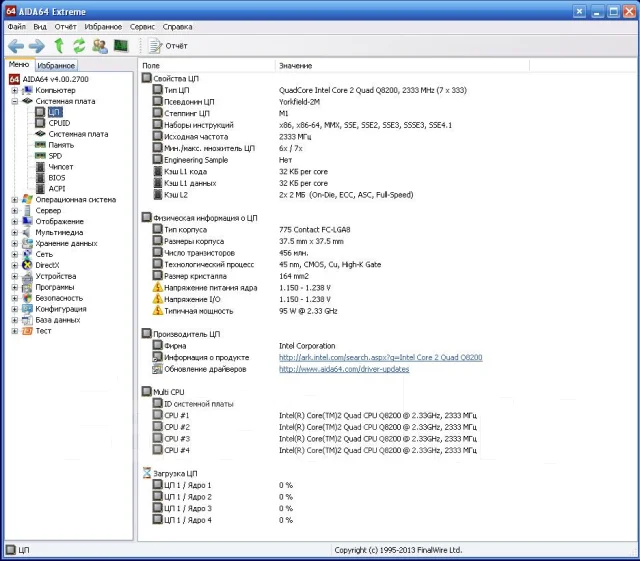
Task: Open Память in the tree
Action: (61, 145)
